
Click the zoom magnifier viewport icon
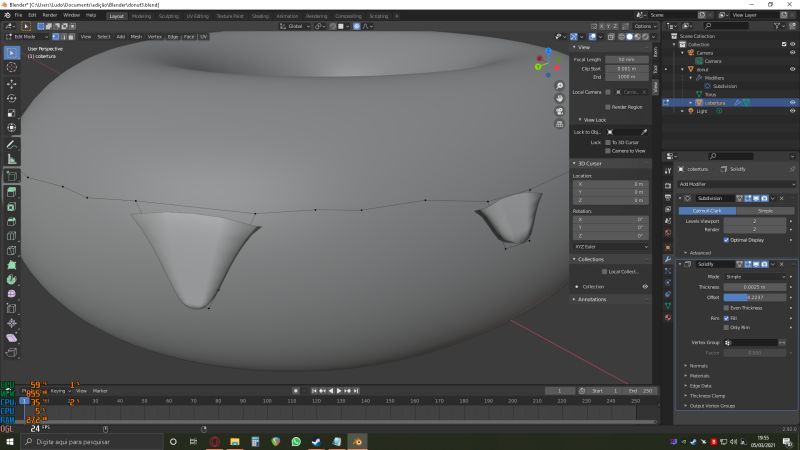559,86
